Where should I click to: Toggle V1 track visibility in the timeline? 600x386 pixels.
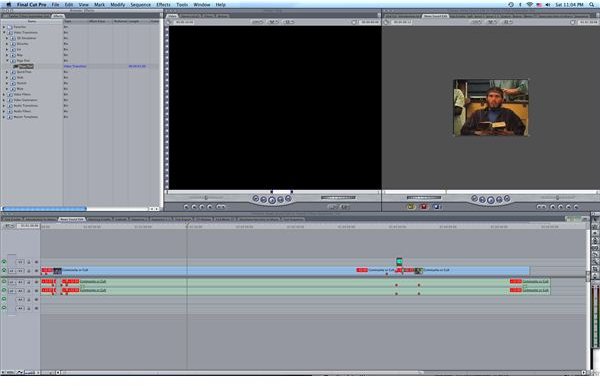tap(4, 270)
